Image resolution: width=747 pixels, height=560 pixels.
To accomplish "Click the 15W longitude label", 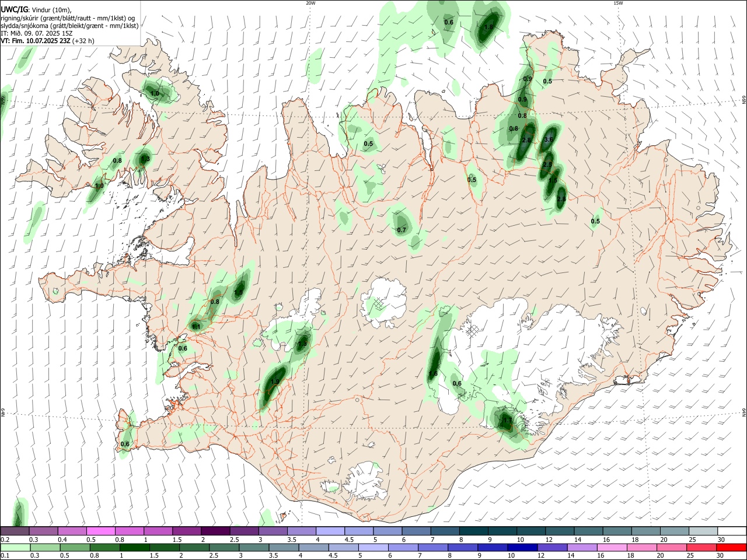I will click(618, 3).
